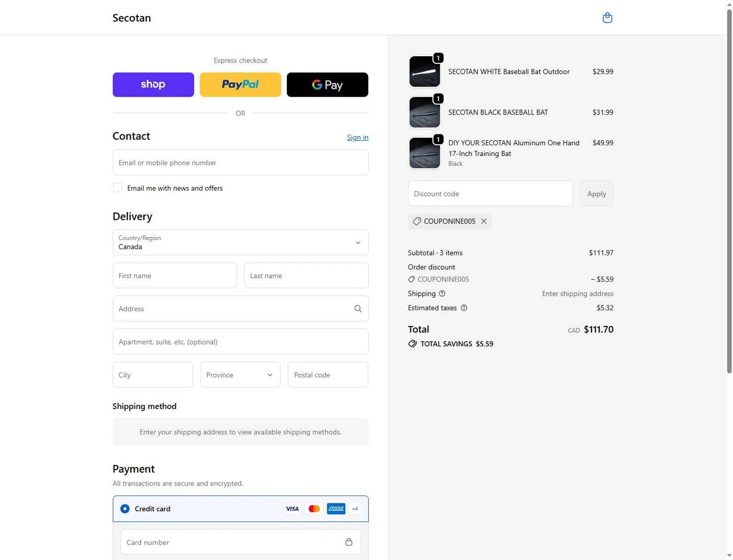This screenshot has height=560, width=733.
Task: Focus the First name field
Action: point(175,276)
